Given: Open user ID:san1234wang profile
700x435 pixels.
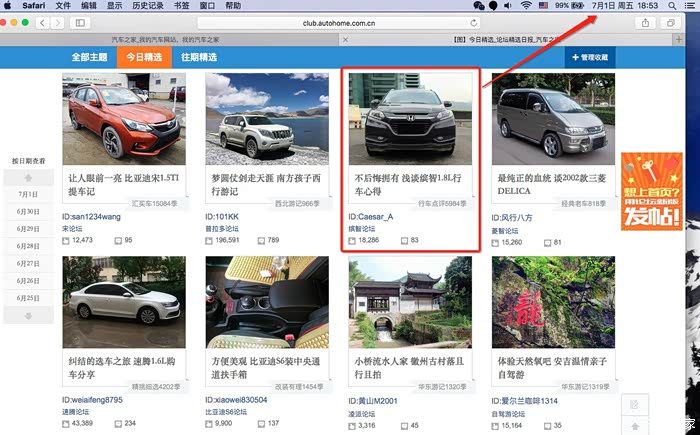Looking at the screenshot, I should [91, 217].
